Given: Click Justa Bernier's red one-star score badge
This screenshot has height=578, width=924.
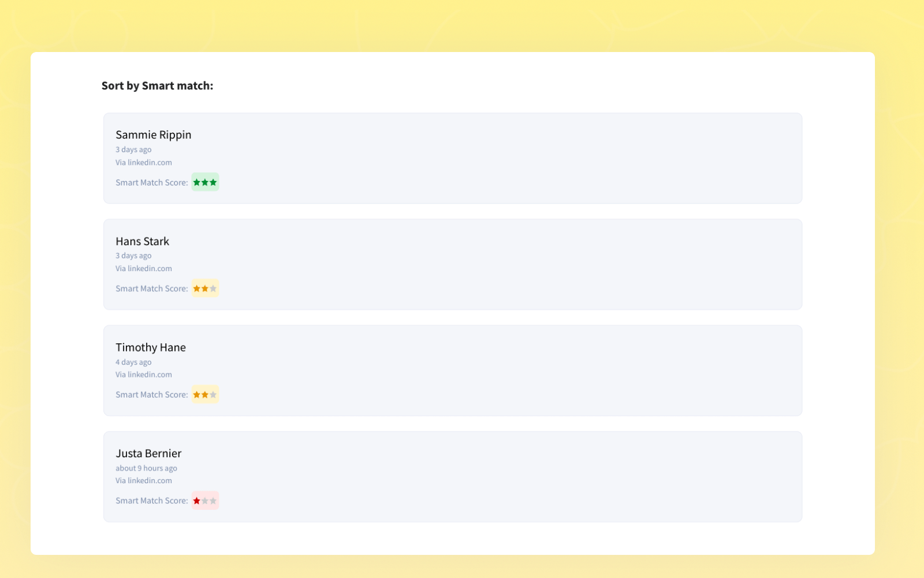Looking at the screenshot, I should click(x=205, y=501).
